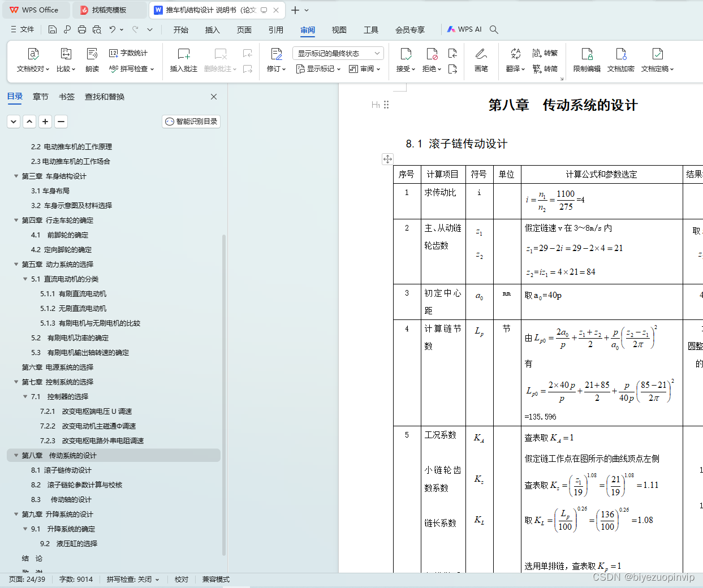Collapse 第五章 动力系统的选择 node
Screen dimensions: 703x588
16,265
